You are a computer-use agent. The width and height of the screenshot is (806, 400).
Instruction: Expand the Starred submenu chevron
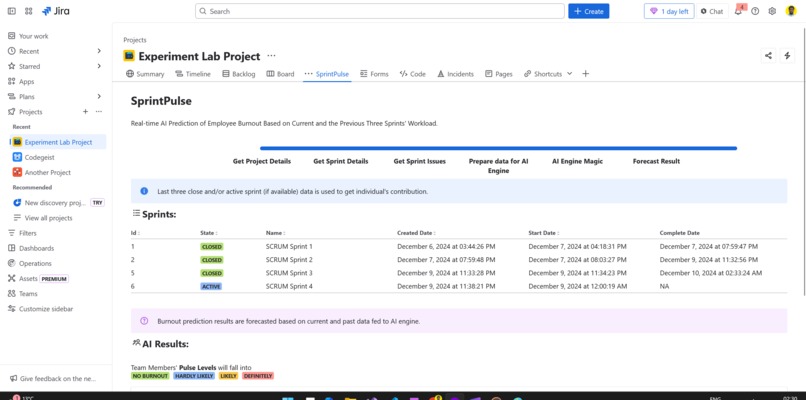99,66
